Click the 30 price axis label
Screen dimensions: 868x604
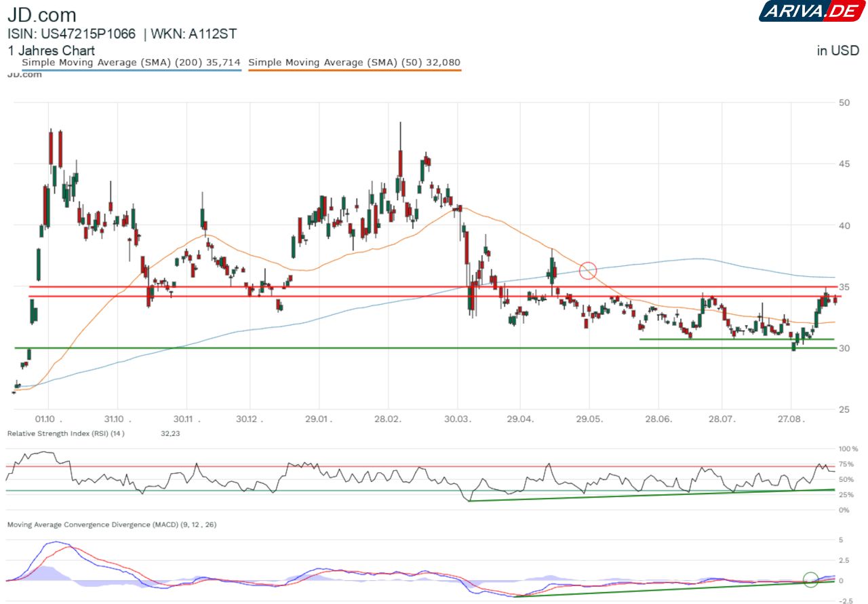click(844, 348)
